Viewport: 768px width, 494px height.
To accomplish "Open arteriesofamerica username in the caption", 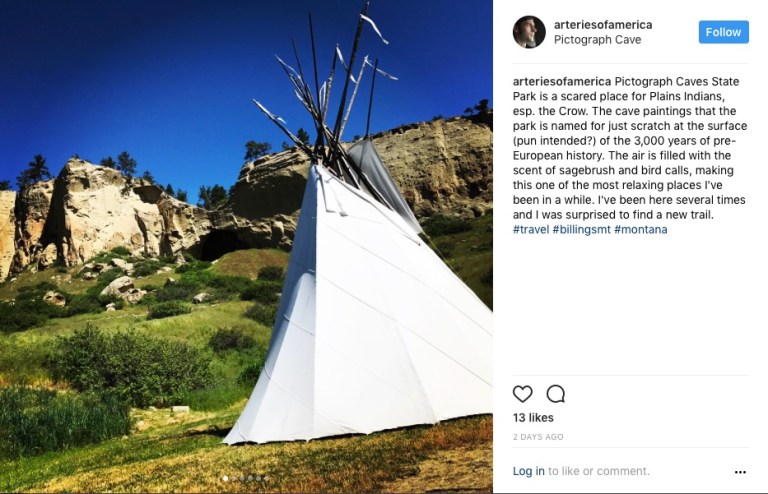I will tap(561, 81).
